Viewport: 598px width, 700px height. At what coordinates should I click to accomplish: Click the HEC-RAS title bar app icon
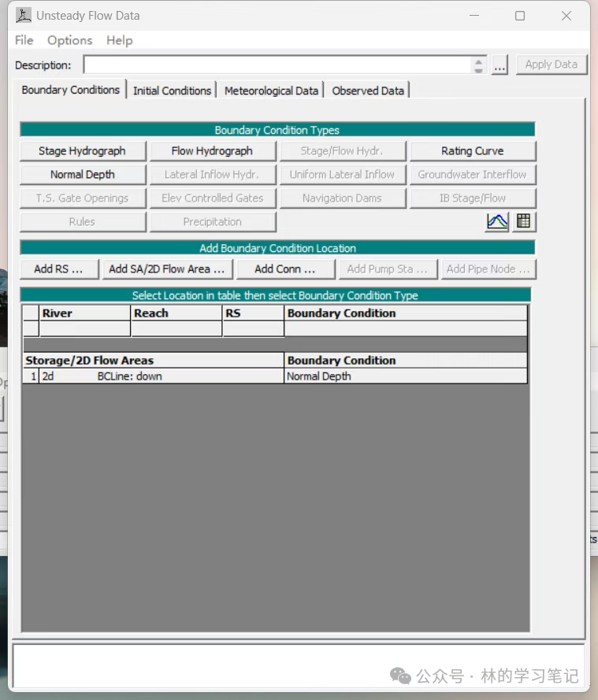pos(24,16)
